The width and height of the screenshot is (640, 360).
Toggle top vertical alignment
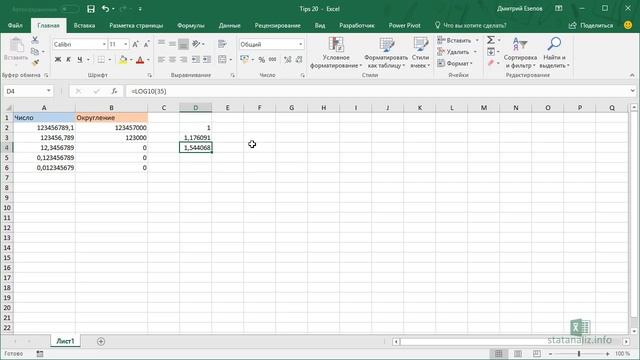pyautogui.click(x=162, y=44)
